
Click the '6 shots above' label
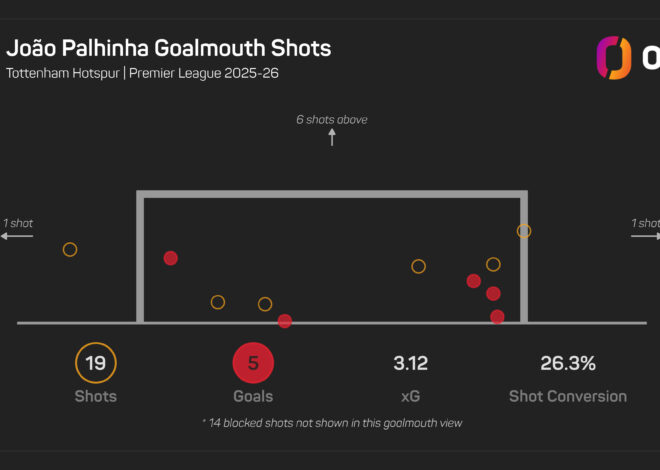coord(332,119)
